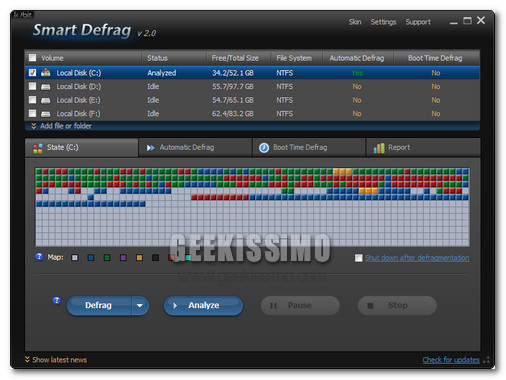Open the Defrag button dropdown arrow
The height and width of the screenshot is (380, 506).
point(140,305)
